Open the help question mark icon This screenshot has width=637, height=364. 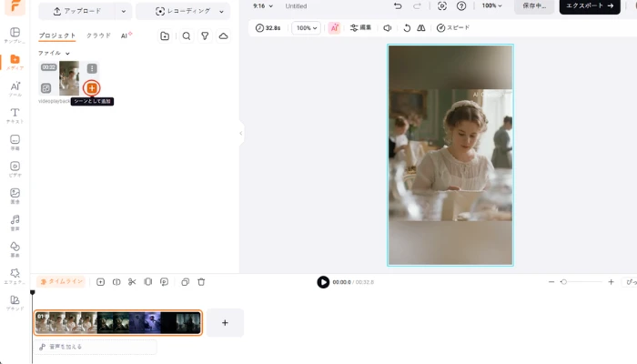(x=461, y=6)
